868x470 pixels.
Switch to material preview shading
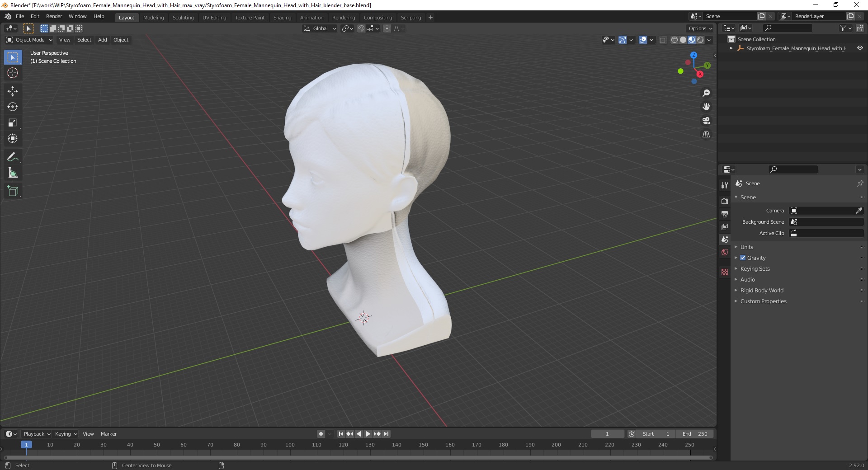click(x=692, y=40)
